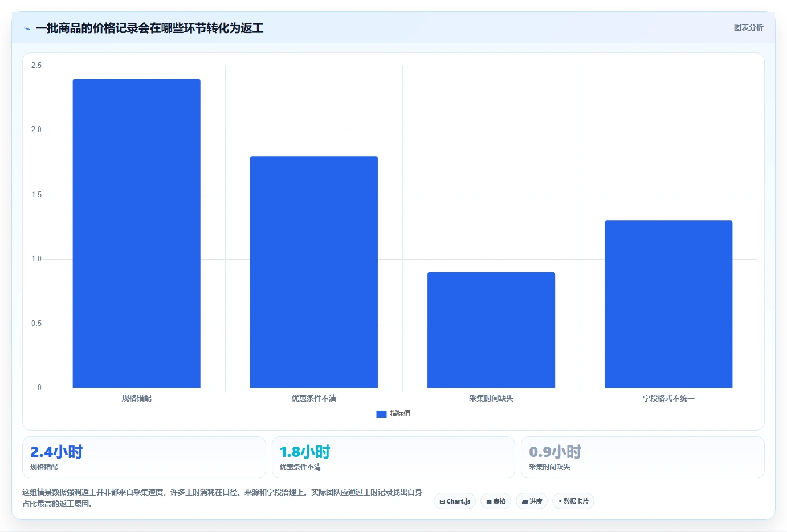Toggle the 指标值 legend color box

pos(381,414)
